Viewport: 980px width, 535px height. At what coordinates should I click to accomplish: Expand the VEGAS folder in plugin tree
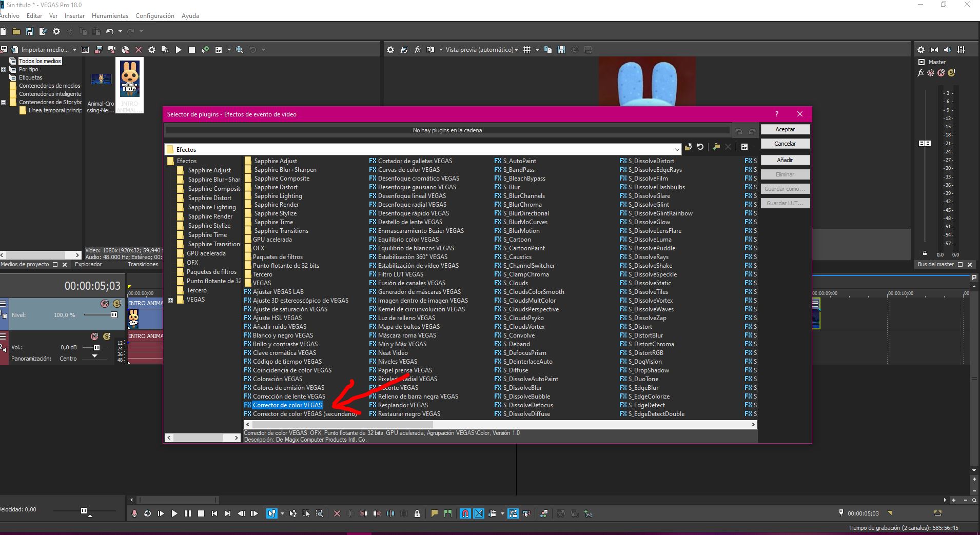(x=170, y=300)
